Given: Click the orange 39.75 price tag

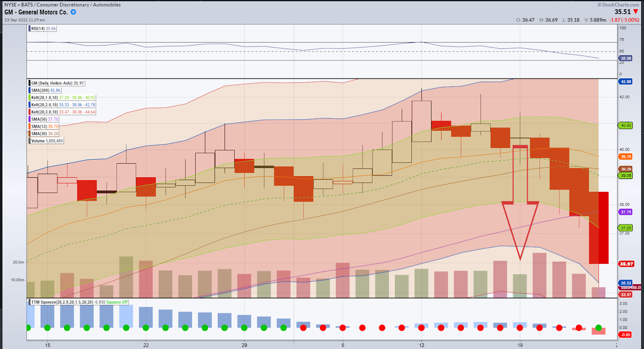Looking at the screenshot, I should (x=626, y=157).
